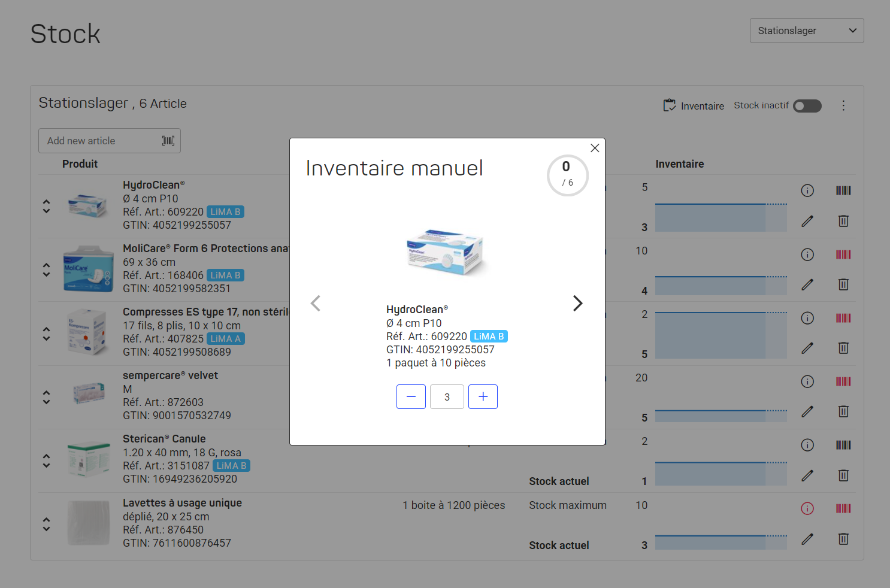Delete the Sterican Canule article
This screenshot has width=890, height=588.
(843, 475)
